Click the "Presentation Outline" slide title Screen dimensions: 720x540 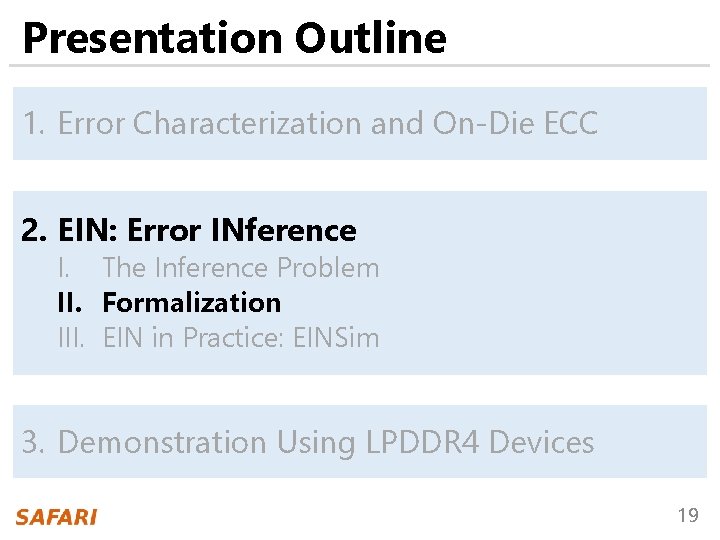click(234, 38)
